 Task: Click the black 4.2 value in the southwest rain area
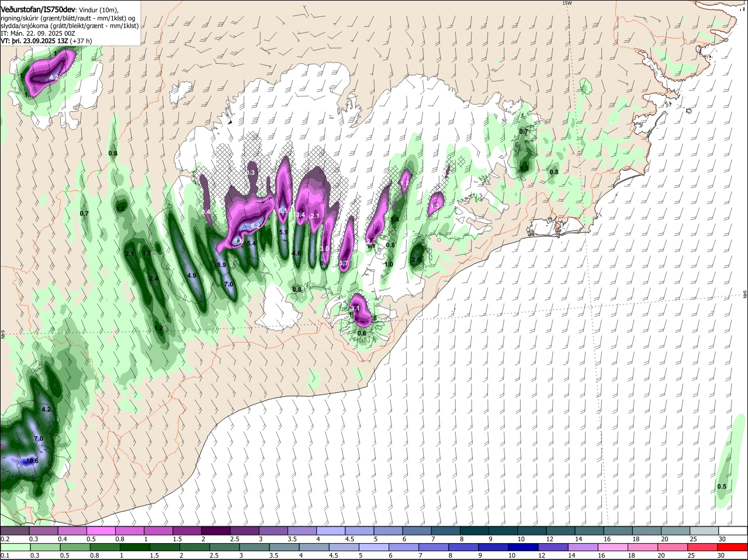tap(46, 410)
